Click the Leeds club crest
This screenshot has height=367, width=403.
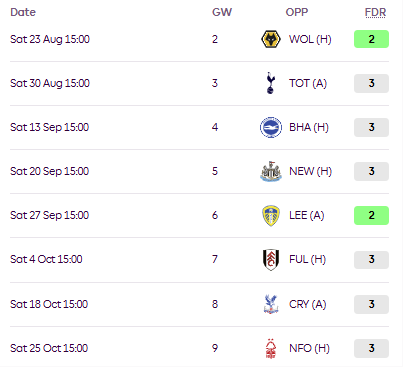coord(271,216)
